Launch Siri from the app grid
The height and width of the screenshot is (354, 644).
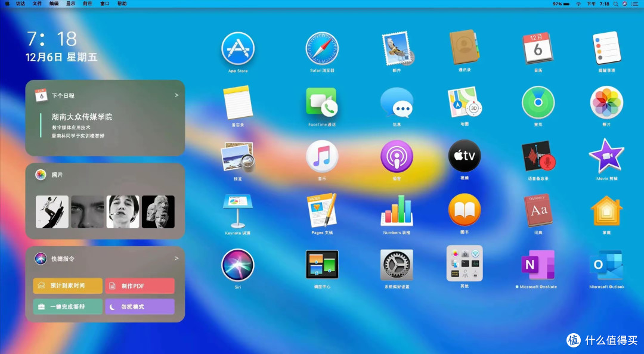click(x=238, y=265)
